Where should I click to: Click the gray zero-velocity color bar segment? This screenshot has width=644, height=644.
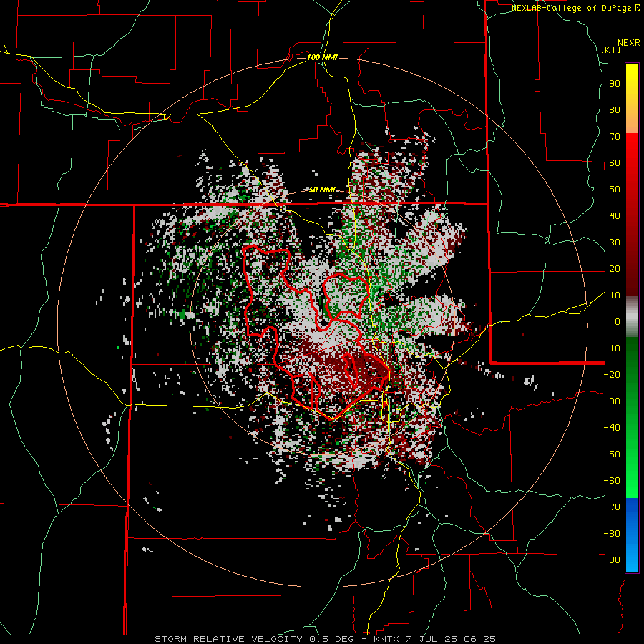(x=632, y=316)
